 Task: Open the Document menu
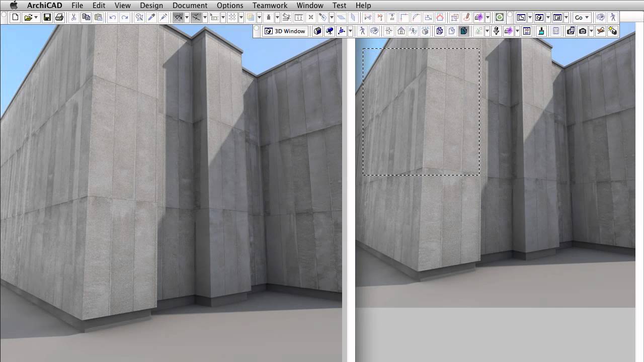[190, 6]
